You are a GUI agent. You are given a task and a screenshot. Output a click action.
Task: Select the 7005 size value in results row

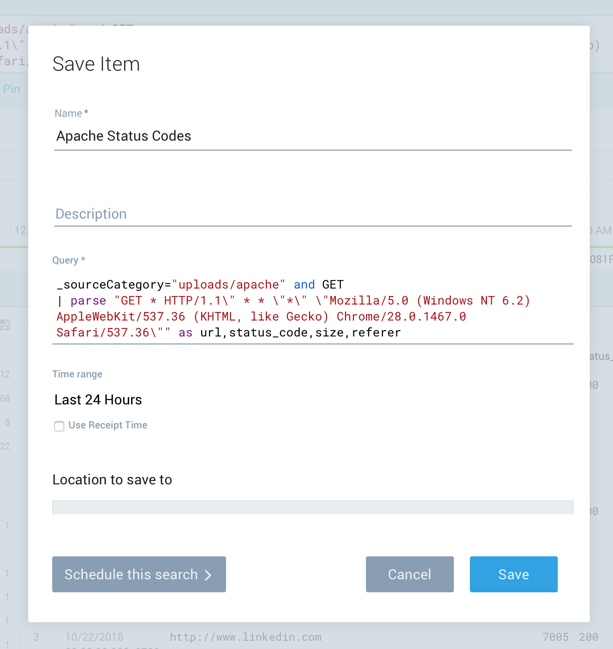555,637
